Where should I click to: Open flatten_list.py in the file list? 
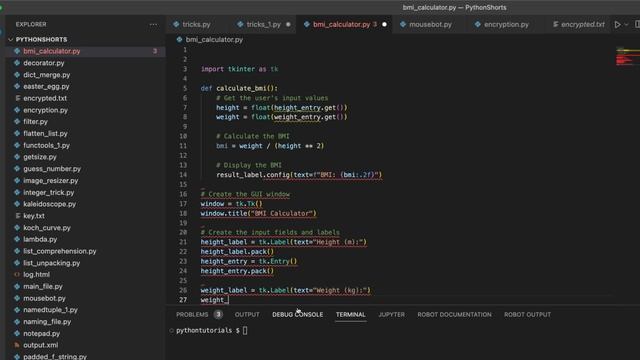click(x=45, y=133)
